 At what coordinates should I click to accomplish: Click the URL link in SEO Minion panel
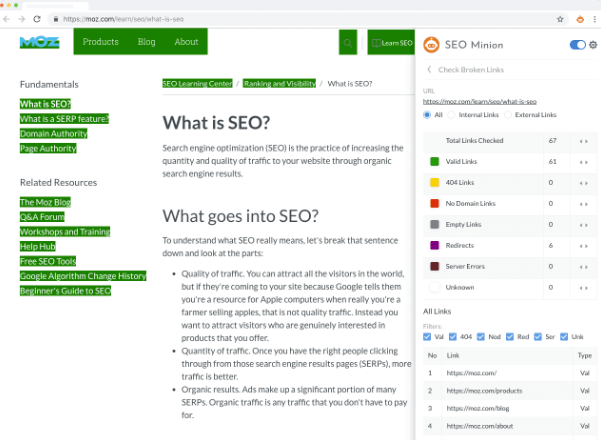coord(479,102)
